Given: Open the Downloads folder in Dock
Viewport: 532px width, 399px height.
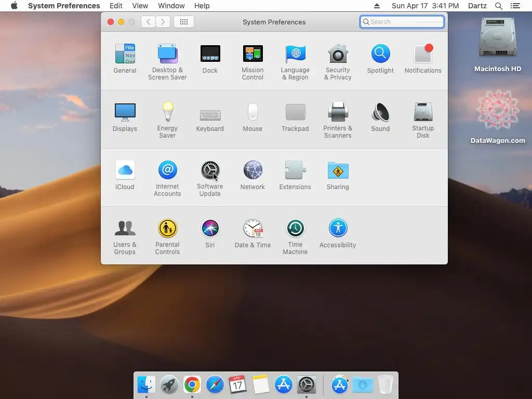Looking at the screenshot, I should [x=362, y=384].
